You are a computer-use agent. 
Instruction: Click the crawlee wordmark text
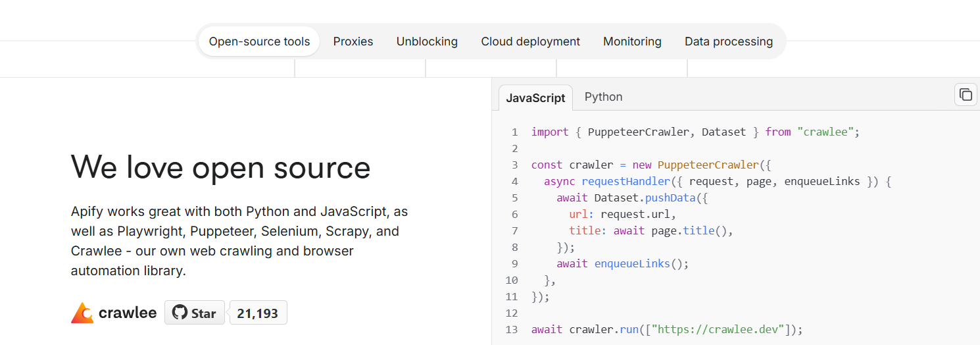128,313
